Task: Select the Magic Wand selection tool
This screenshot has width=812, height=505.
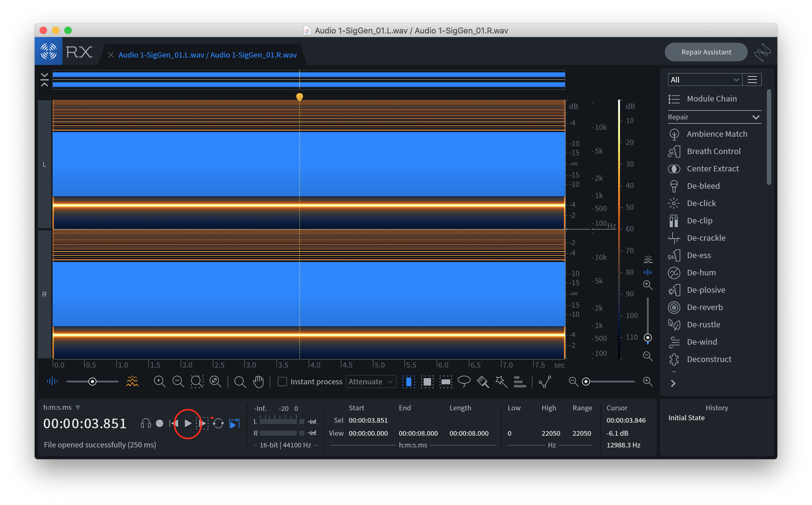Action: 501,382
